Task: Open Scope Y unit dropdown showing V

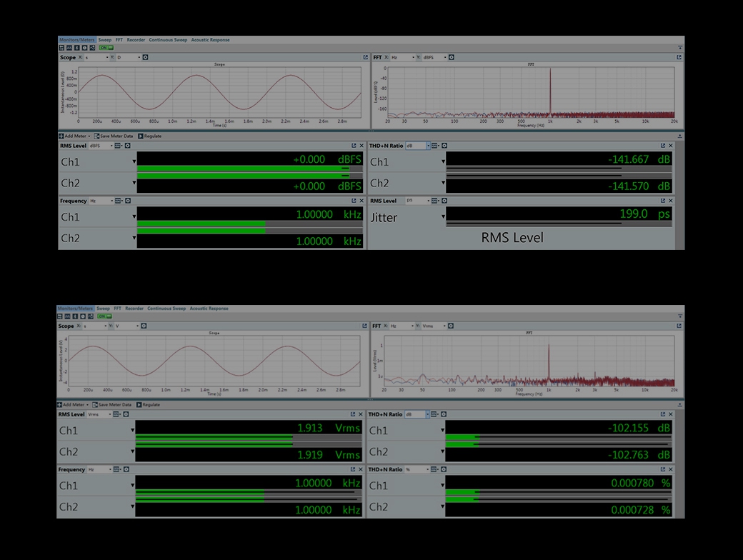Action: [127, 326]
